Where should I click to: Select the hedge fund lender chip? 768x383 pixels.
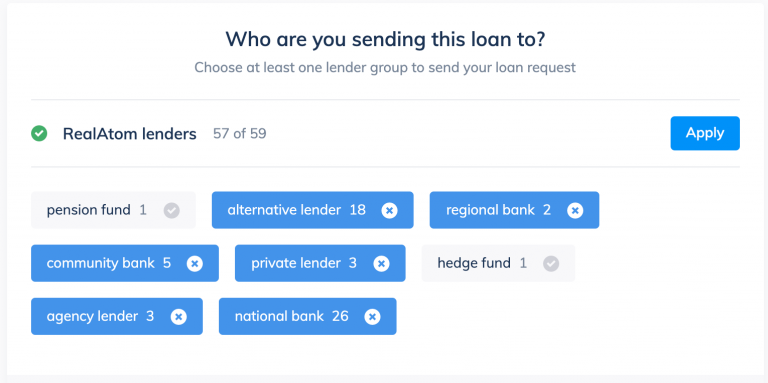498,263
